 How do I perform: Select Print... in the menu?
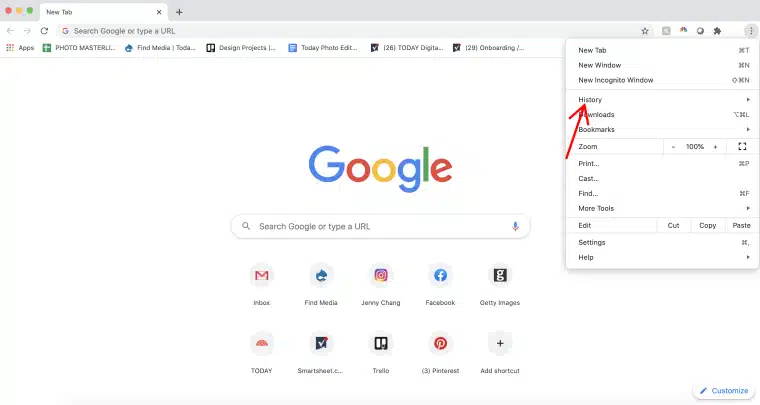[663, 164]
